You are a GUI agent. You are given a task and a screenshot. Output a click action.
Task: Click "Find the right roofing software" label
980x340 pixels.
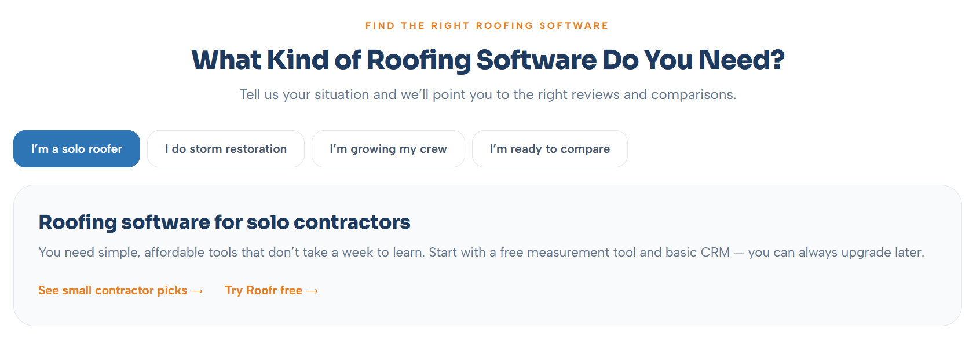coord(487,25)
